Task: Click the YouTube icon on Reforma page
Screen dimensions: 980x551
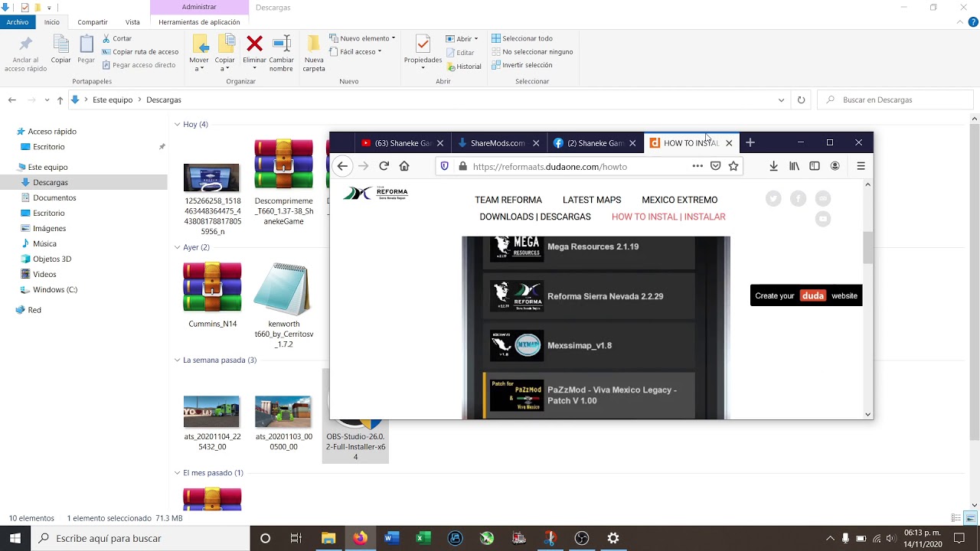Action: pyautogui.click(x=823, y=219)
